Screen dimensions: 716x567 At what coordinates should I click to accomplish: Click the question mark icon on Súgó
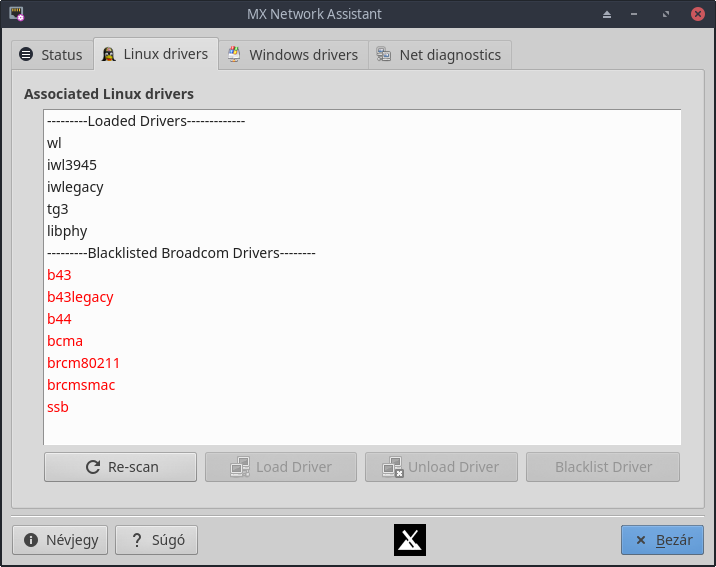137,540
